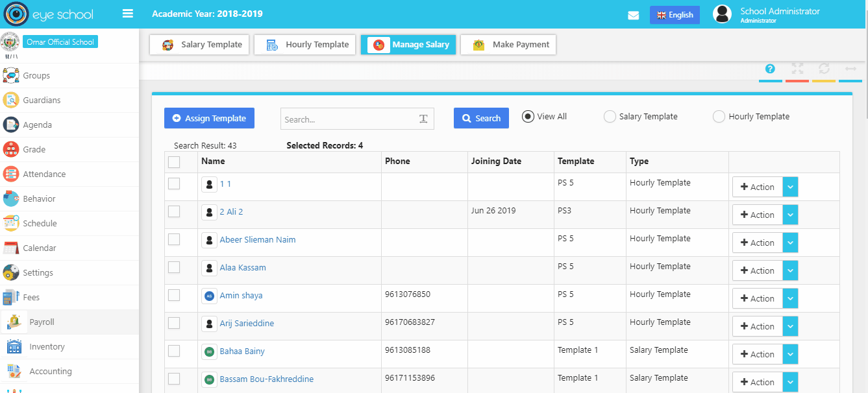Click the Agenda sidebar icon
The image size is (868, 393).
pos(10,125)
